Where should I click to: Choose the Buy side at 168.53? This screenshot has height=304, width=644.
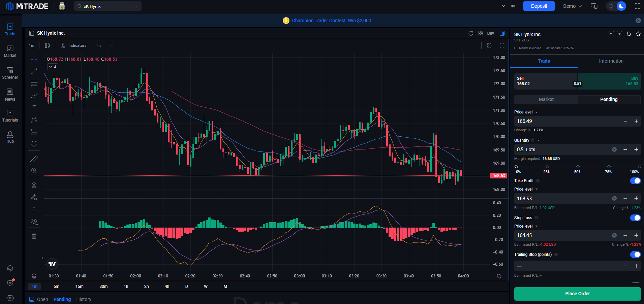click(609, 81)
